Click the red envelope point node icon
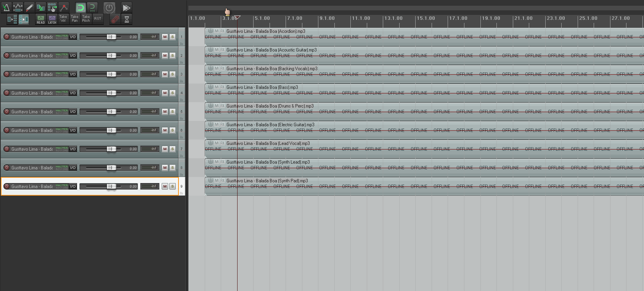This screenshot has width=644, height=291. tap(64, 7)
